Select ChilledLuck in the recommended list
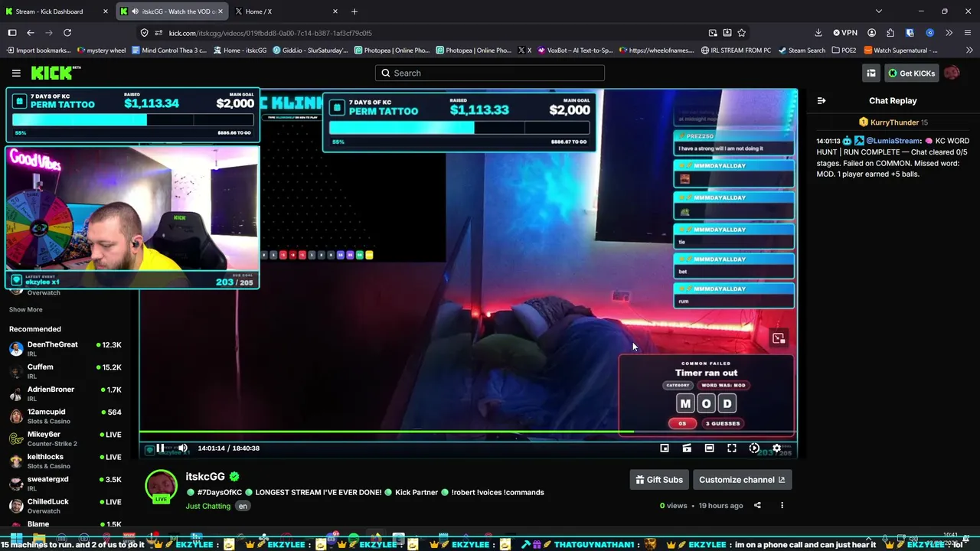Image resolution: width=980 pixels, height=551 pixels. (65, 505)
